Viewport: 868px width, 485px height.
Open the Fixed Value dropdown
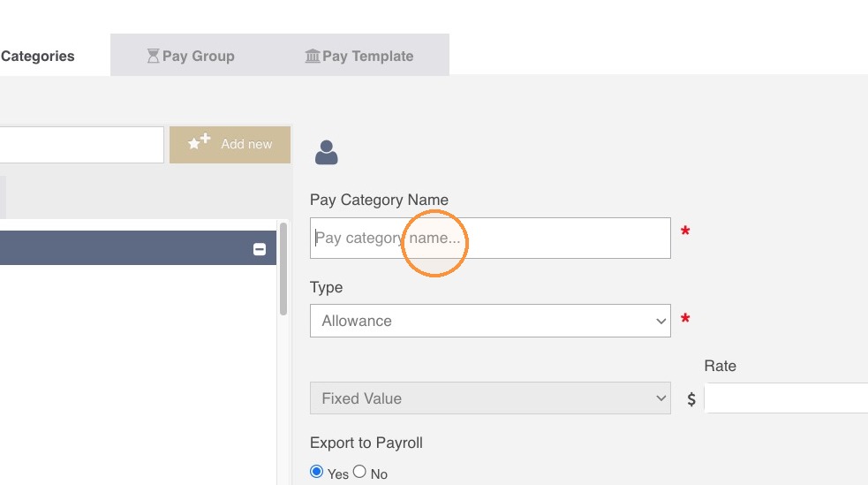490,398
